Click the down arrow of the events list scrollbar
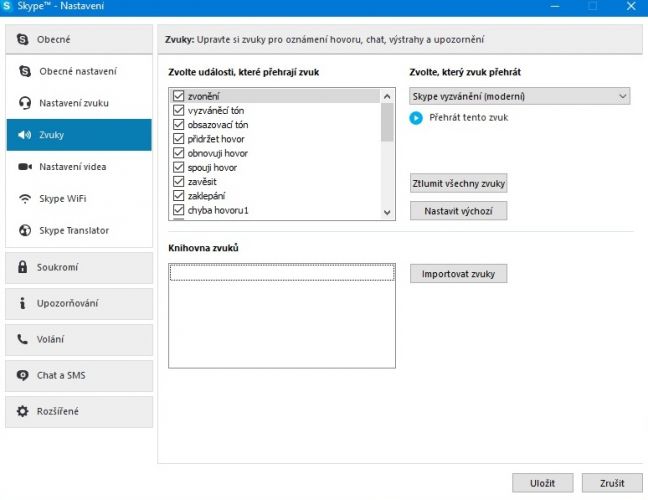 click(x=387, y=212)
